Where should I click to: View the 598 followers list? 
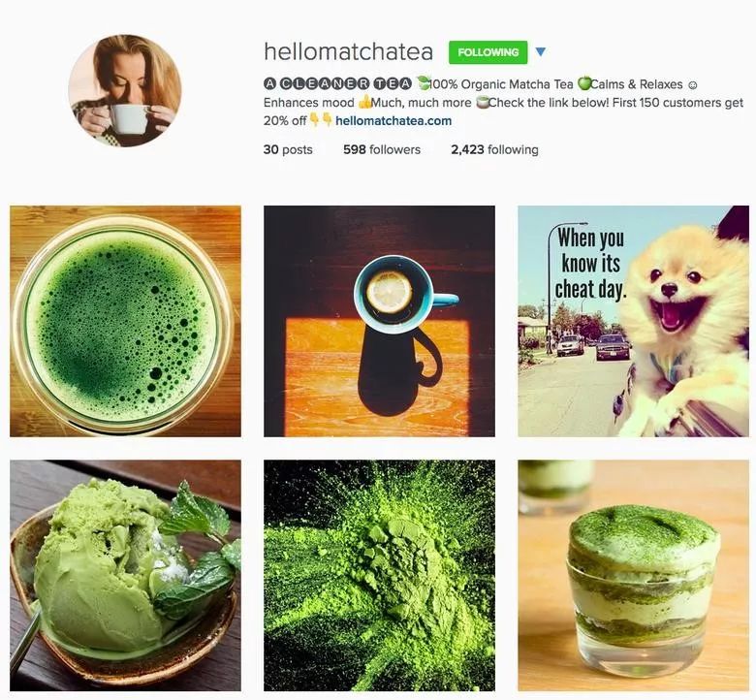click(382, 149)
